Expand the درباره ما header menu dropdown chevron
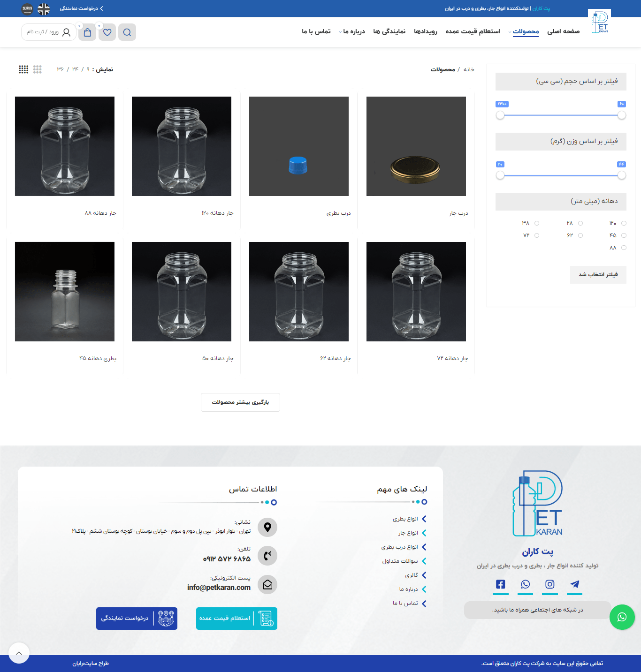The width and height of the screenshot is (641, 672). tap(340, 32)
